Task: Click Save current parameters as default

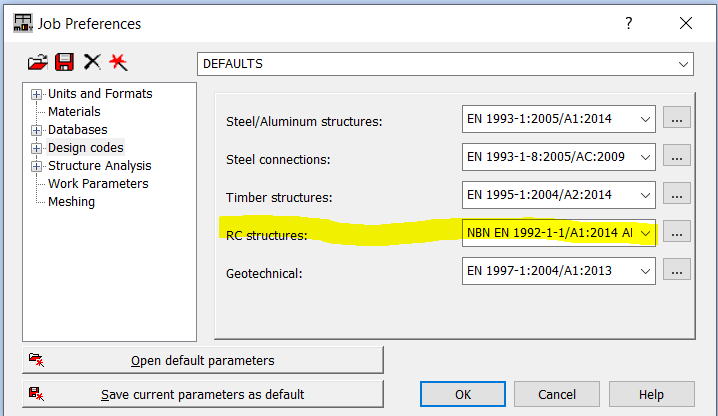Action: [x=202, y=394]
